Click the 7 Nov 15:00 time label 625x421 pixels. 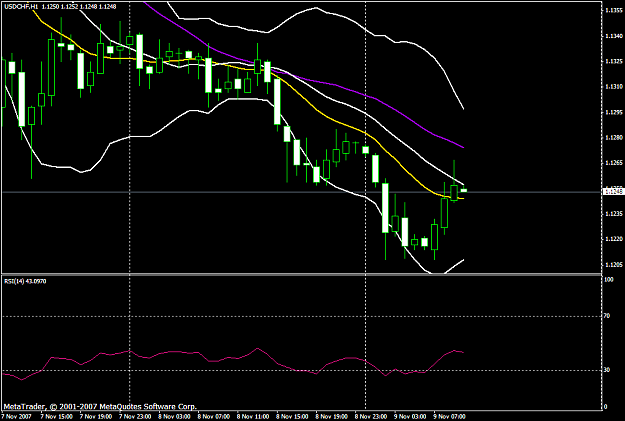coord(55,417)
